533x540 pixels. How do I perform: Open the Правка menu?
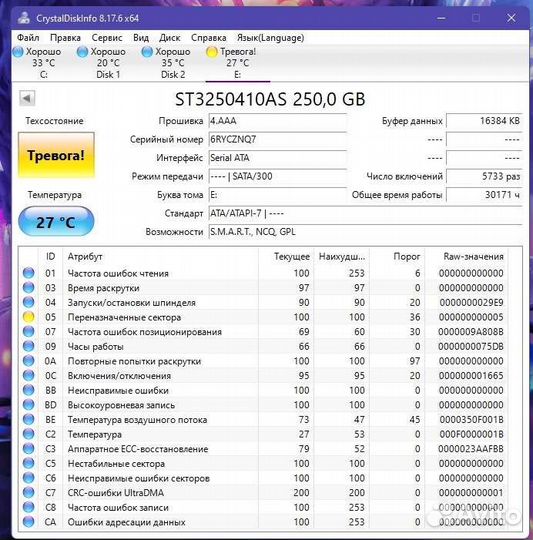click(x=65, y=38)
